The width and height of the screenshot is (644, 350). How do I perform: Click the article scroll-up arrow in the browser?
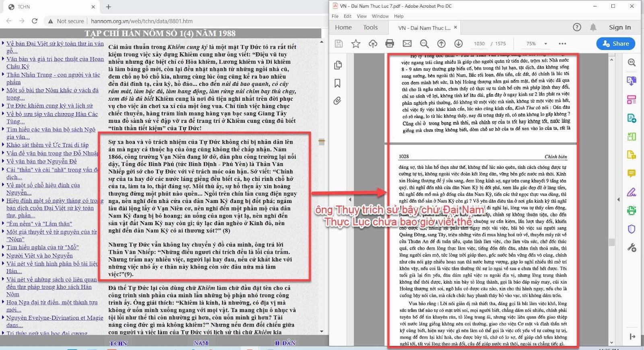click(322, 42)
